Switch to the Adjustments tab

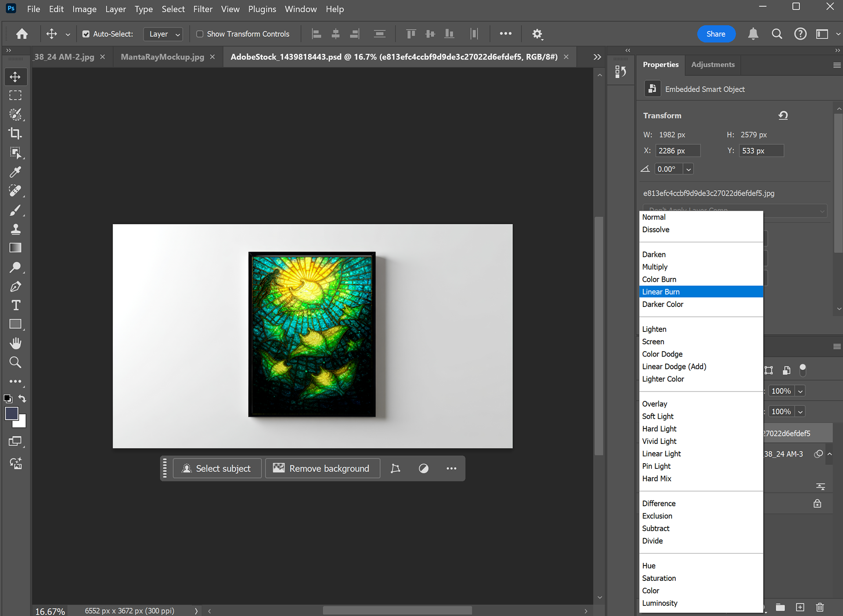[x=713, y=65]
